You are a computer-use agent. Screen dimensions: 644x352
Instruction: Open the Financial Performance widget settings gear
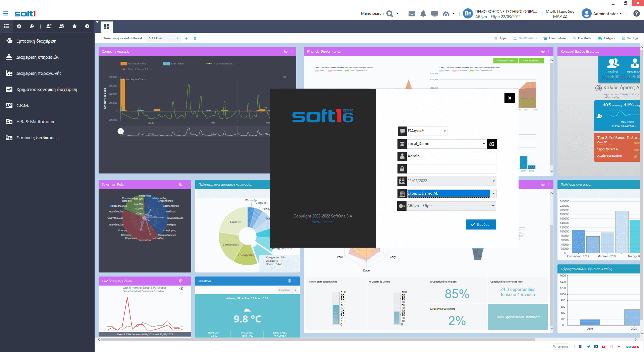(543, 51)
